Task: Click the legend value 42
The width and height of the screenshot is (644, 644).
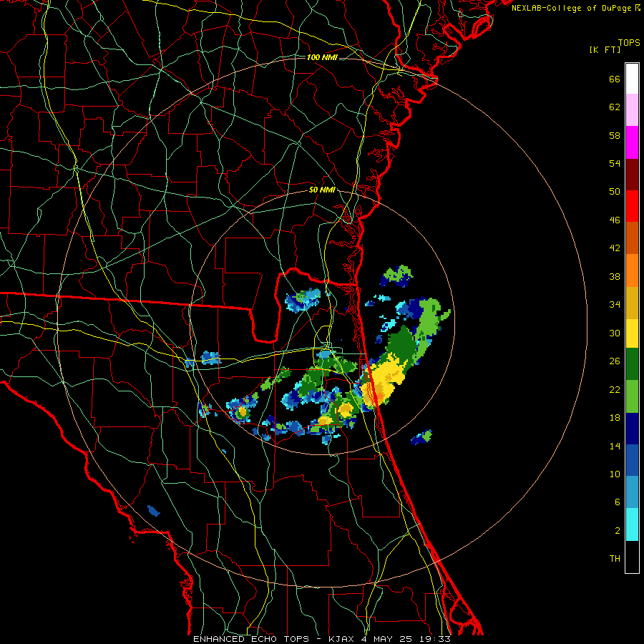Action: (615, 248)
